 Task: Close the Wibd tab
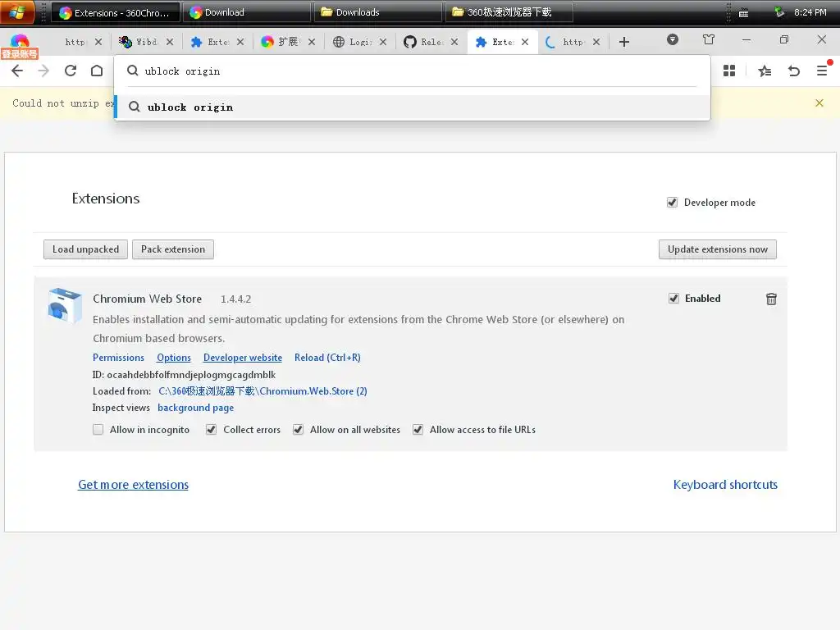click(x=170, y=42)
